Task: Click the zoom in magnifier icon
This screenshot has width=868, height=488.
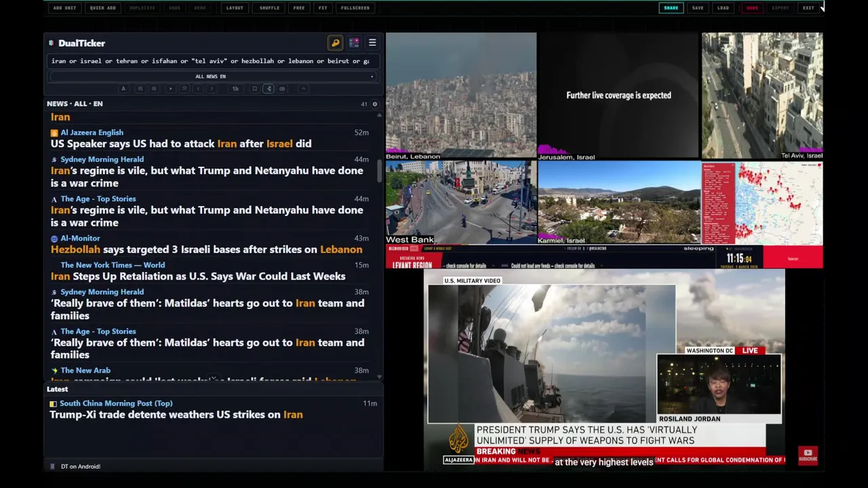Action: pos(154,89)
